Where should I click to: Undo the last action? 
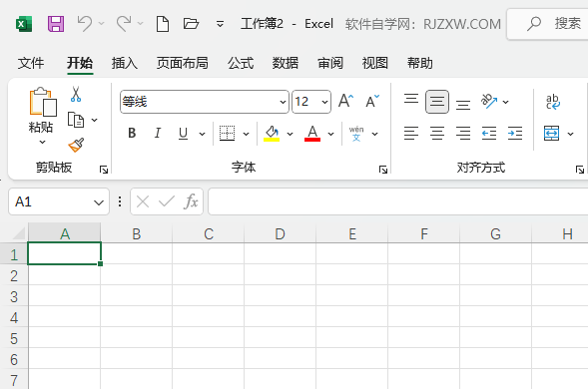tap(85, 24)
